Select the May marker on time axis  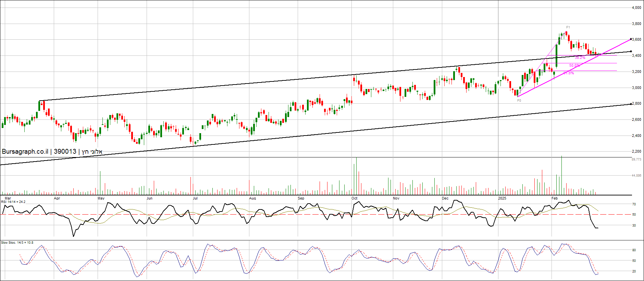(x=101, y=198)
